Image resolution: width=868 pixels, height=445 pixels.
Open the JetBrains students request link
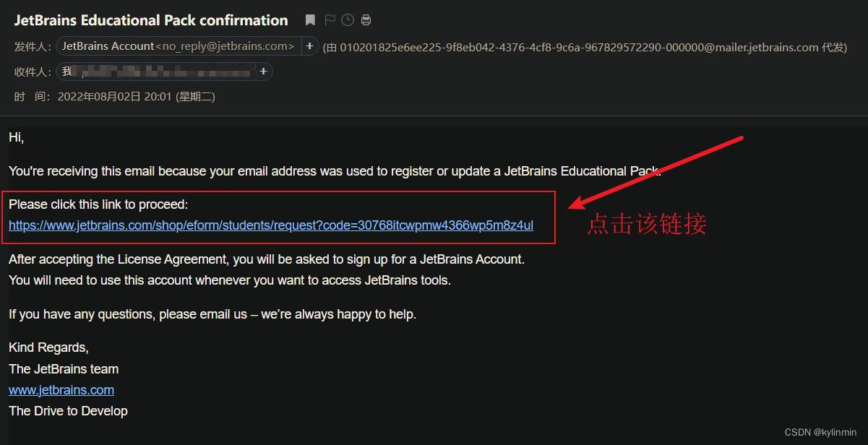(x=271, y=225)
